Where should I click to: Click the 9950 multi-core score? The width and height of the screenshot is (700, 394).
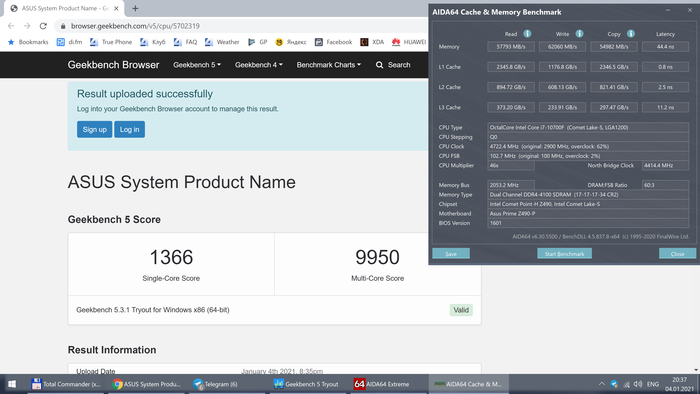pyautogui.click(x=377, y=257)
